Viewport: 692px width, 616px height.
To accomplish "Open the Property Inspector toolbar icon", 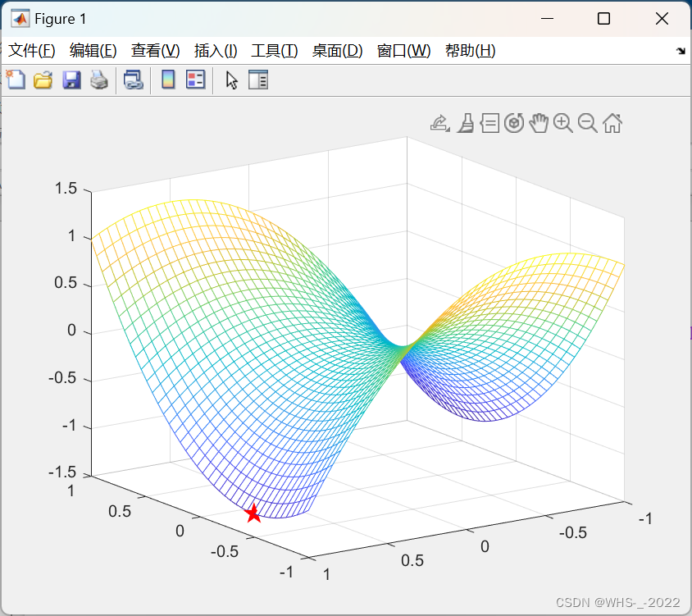I will point(258,80).
